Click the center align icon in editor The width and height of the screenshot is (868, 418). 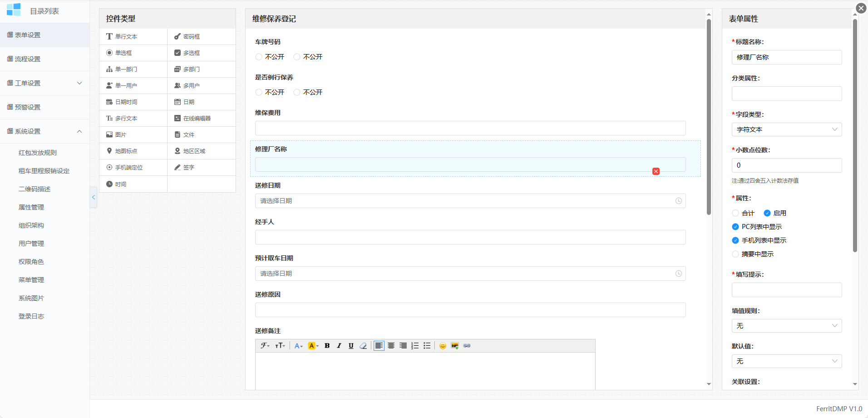(391, 346)
